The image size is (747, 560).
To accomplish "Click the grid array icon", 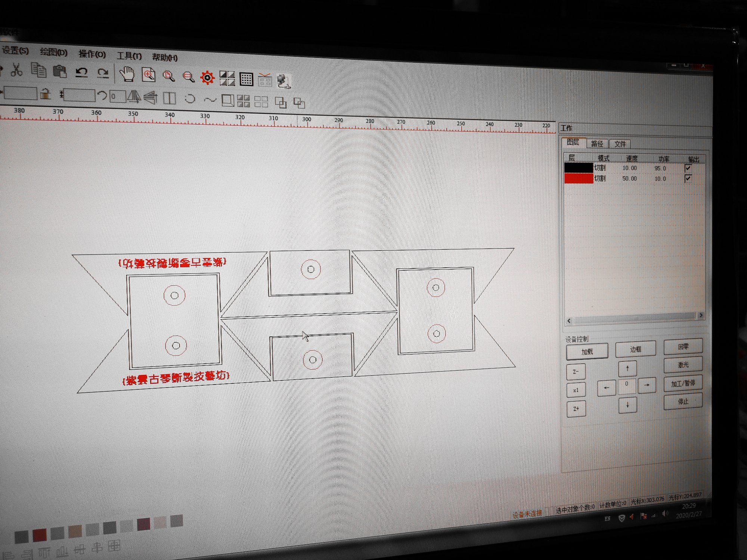I will 246,79.
